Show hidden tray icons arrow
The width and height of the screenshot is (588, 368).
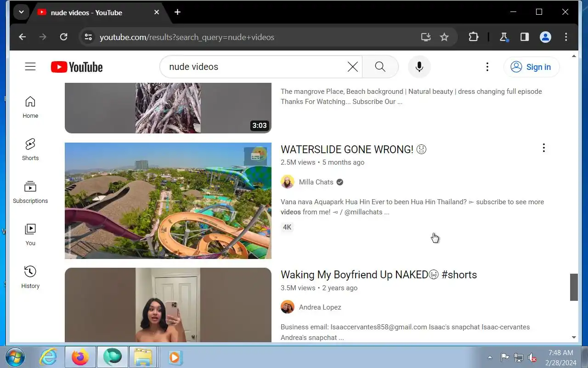(x=490, y=357)
